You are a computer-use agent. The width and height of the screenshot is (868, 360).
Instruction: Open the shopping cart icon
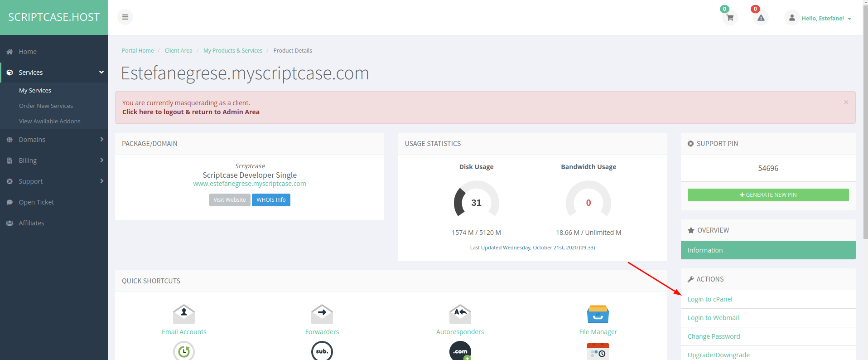(x=730, y=18)
